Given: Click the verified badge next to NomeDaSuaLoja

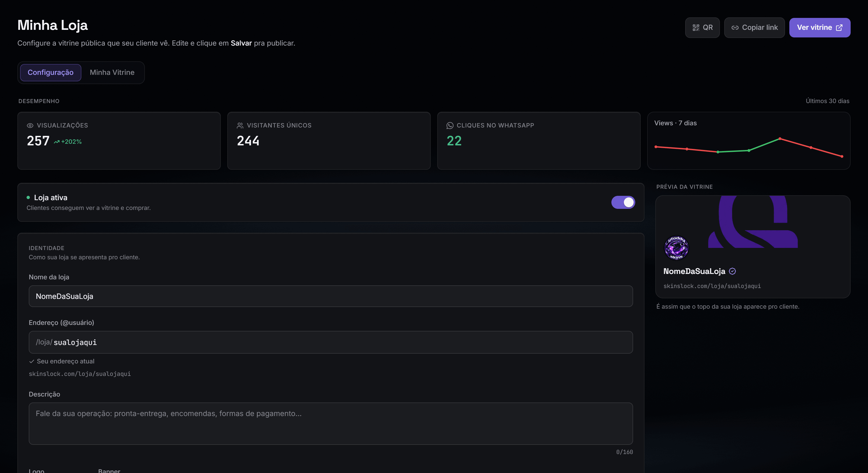Looking at the screenshot, I should tap(732, 271).
